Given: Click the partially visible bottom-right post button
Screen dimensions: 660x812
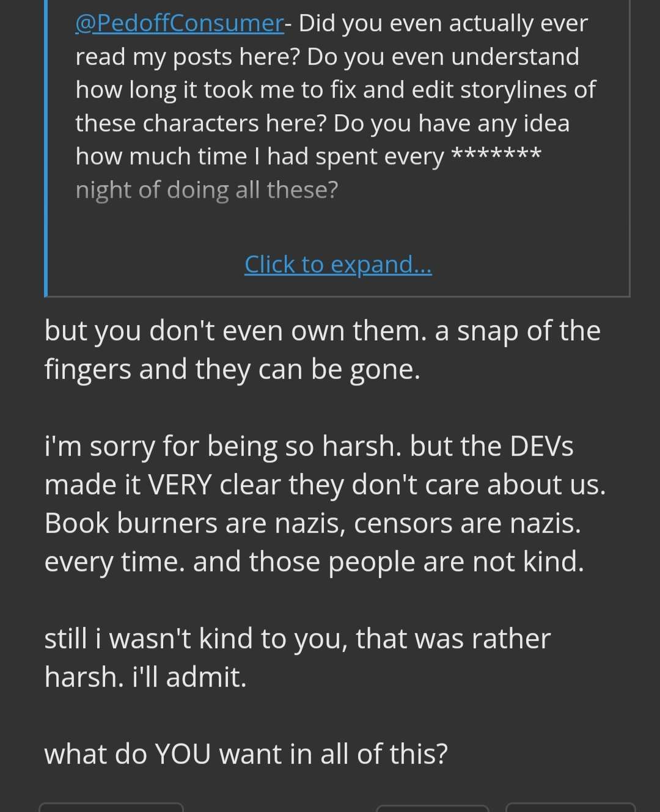Looking at the screenshot, I should pos(571,807).
